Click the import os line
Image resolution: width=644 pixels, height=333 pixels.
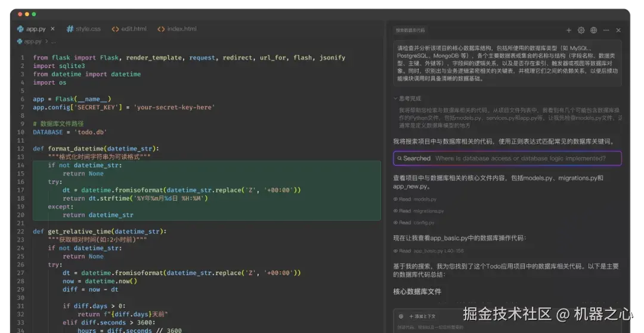point(49,82)
